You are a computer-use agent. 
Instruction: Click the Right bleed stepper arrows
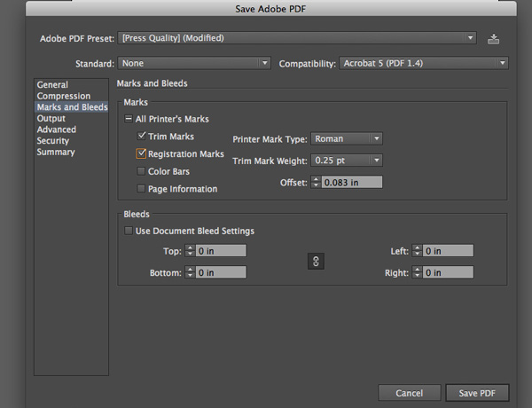click(418, 272)
